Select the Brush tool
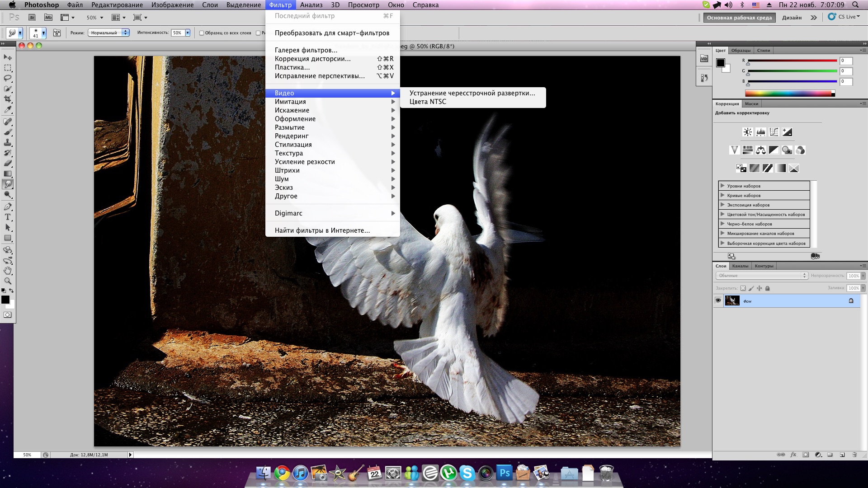This screenshot has width=868, height=488. coord(8,132)
